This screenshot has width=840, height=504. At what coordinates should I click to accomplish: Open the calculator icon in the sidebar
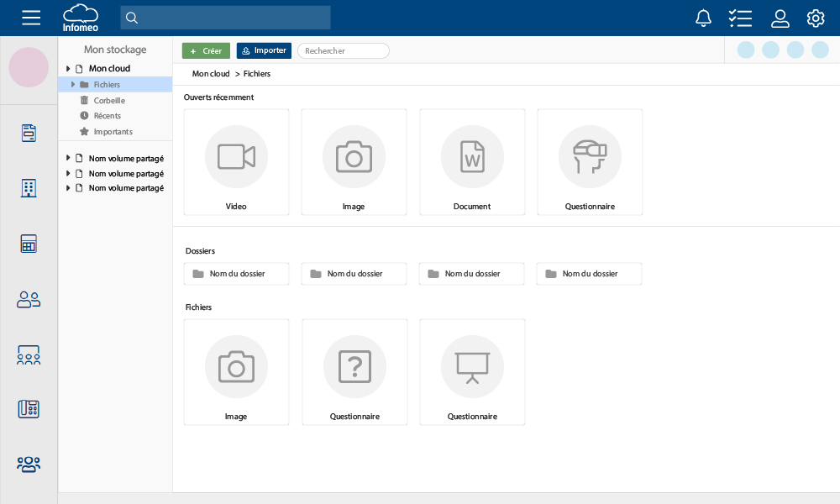(29, 243)
